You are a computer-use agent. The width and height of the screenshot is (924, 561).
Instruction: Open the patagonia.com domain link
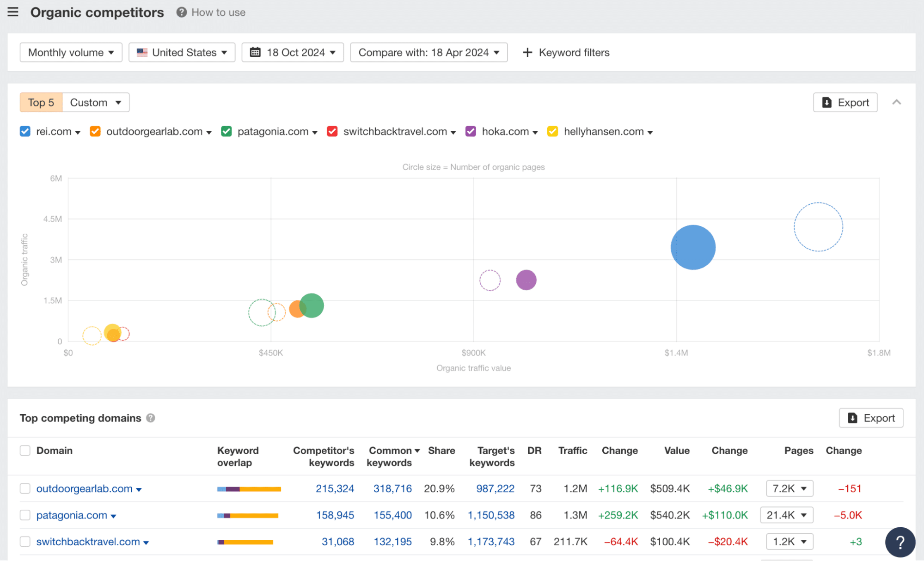pos(72,515)
